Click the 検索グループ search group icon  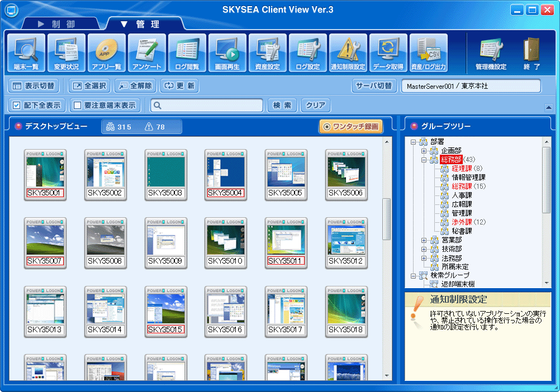(423, 275)
